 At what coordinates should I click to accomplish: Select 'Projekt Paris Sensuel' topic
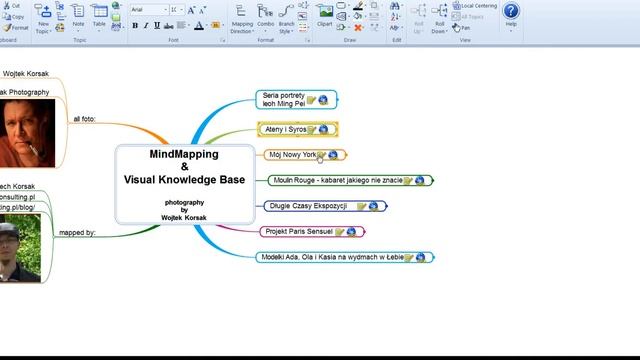tap(311, 232)
